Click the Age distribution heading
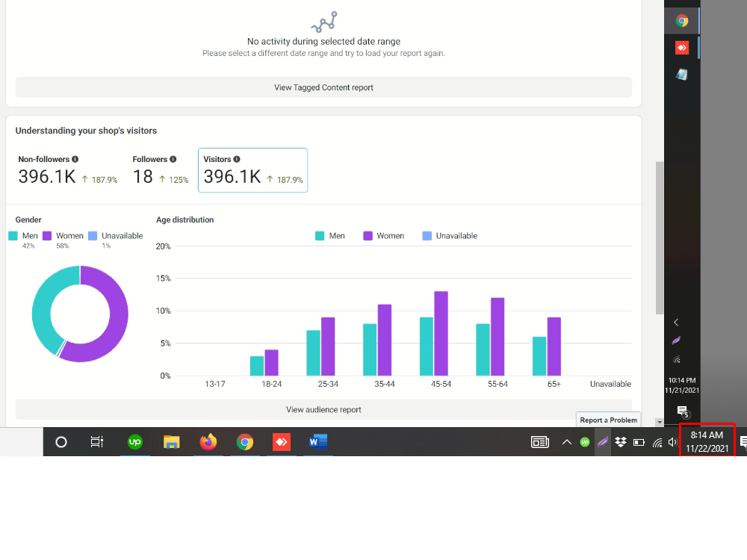This screenshot has height=560, width=747. 185,220
